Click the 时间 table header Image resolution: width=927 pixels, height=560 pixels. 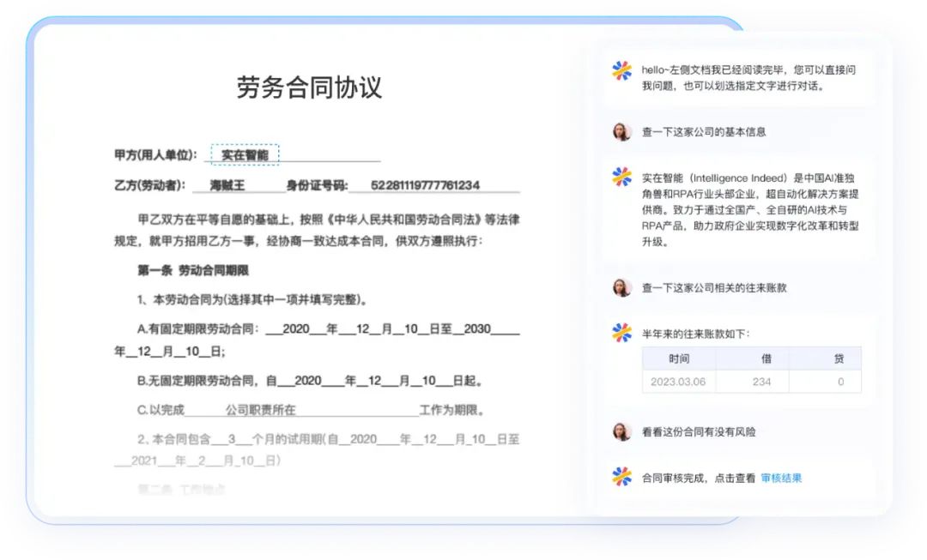coord(679,358)
